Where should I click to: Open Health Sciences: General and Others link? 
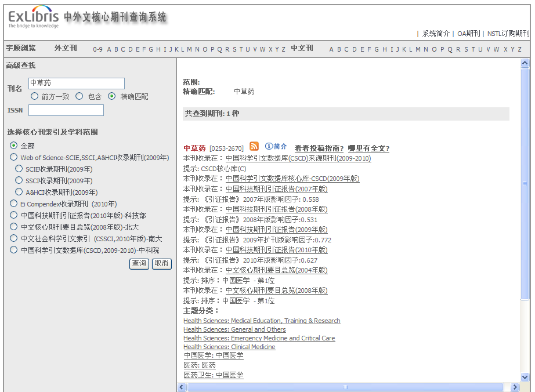pyautogui.click(x=234, y=329)
